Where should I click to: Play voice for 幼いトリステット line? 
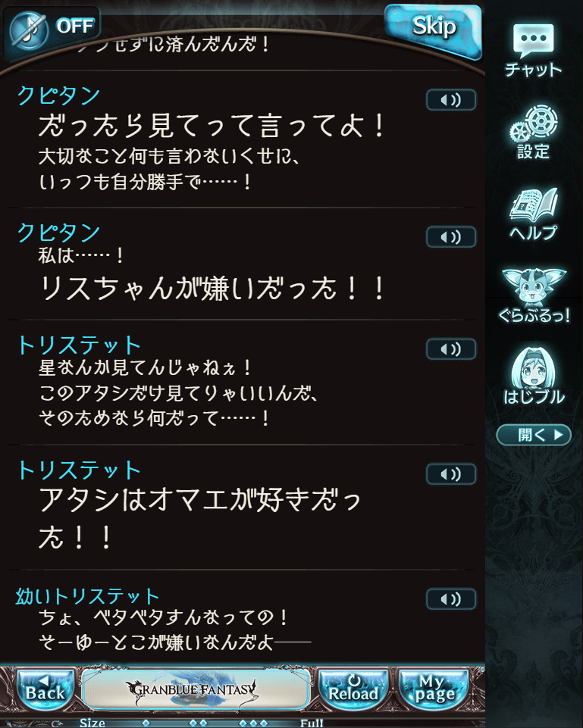coord(450,599)
